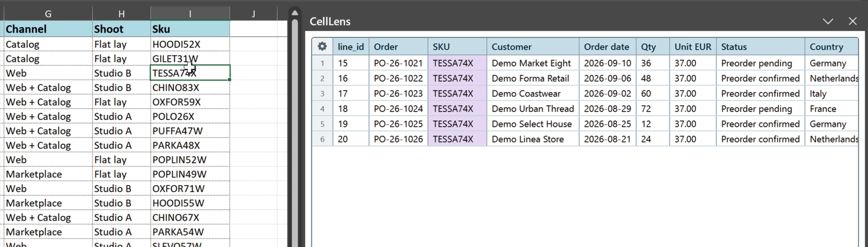This screenshot has height=247, width=868.
Task: Select row number 1 in CellLens
Action: click(x=322, y=63)
